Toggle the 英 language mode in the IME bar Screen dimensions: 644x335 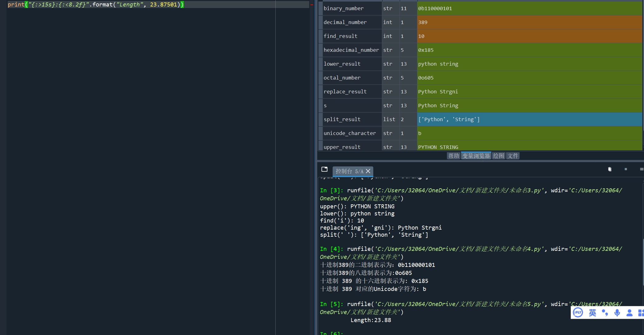[x=592, y=313]
